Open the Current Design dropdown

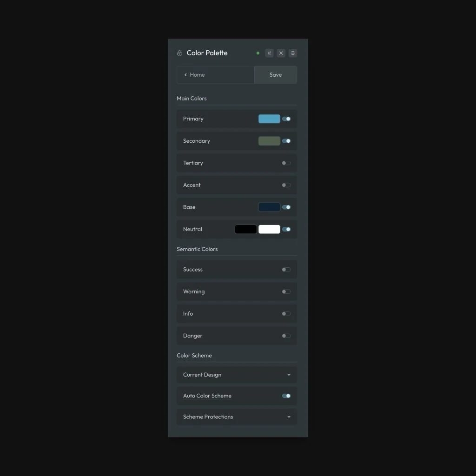click(237, 375)
